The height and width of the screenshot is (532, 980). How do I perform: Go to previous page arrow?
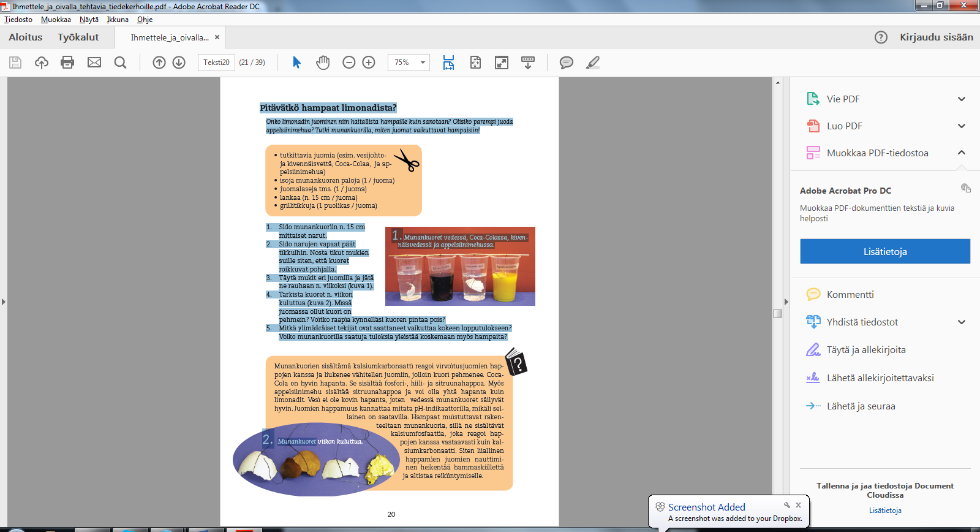159,63
